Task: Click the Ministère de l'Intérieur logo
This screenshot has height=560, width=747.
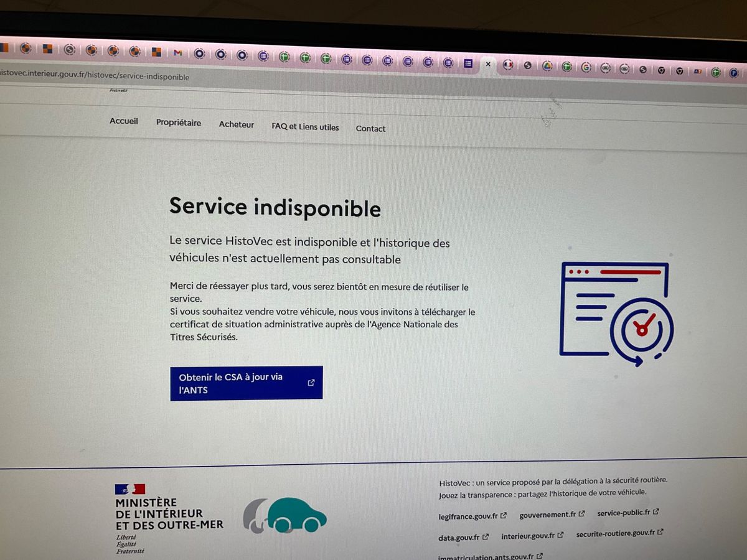Action: coord(169,518)
